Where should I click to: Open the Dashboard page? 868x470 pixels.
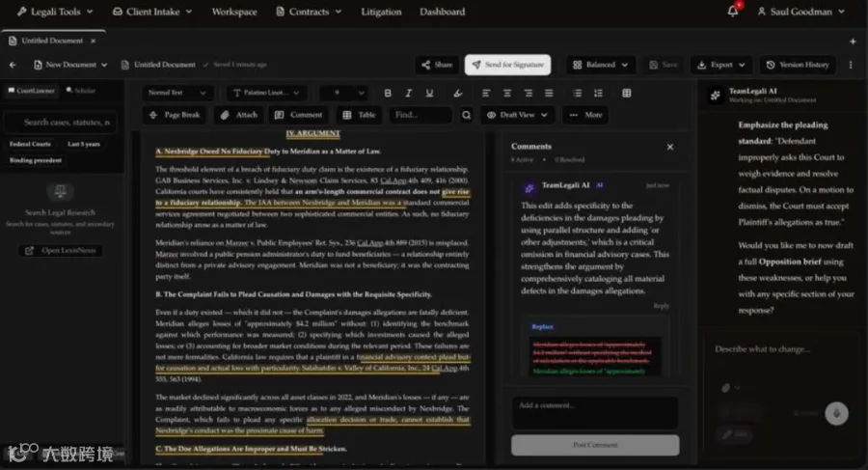tap(443, 12)
